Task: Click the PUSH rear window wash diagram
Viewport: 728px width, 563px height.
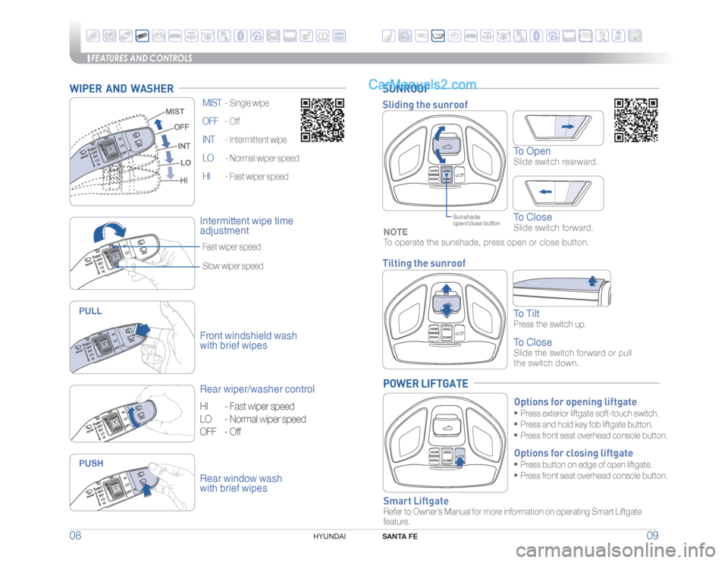Action: (132, 483)
